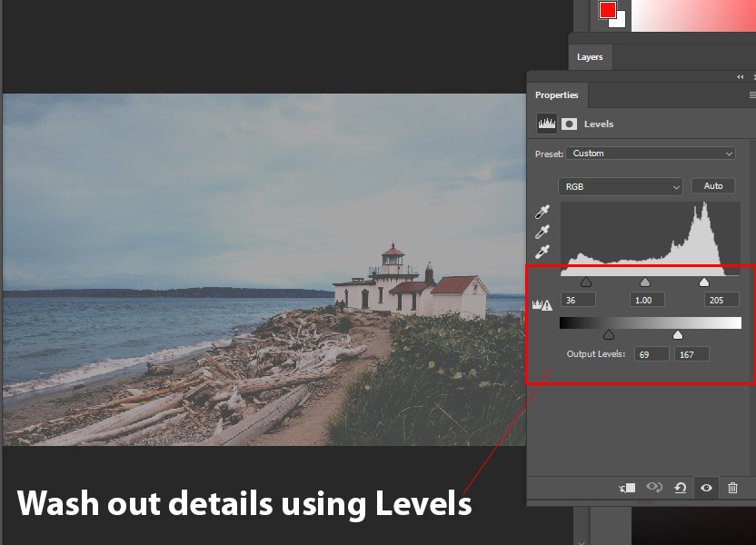Viewport: 756px width, 545px height.
Task: Open the RGB channel dropdown
Action: tap(621, 186)
